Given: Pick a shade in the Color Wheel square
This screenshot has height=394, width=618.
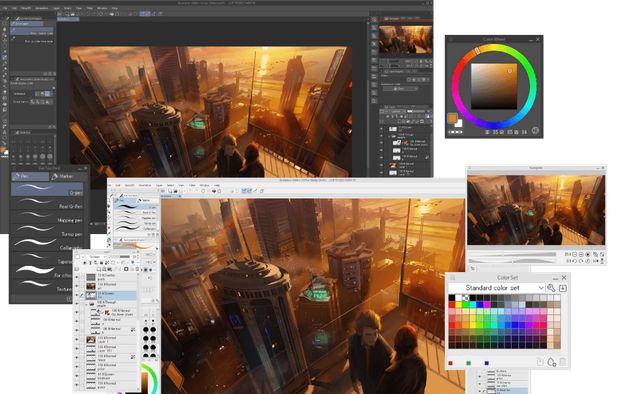Looking at the screenshot, I should pyautogui.click(x=494, y=86).
